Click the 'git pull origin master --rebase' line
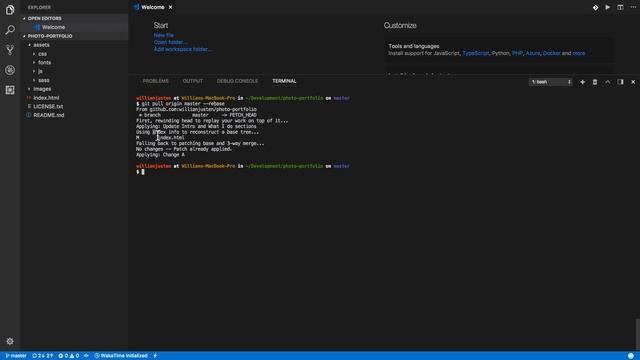This screenshot has height=360, width=640. tap(180, 104)
